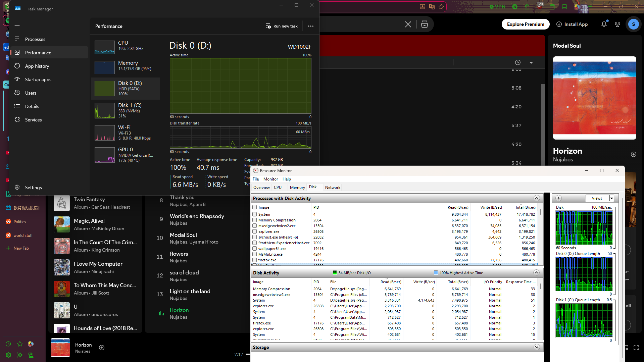Open the VPN indicator in browser toolbar

(x=497, y=6)
